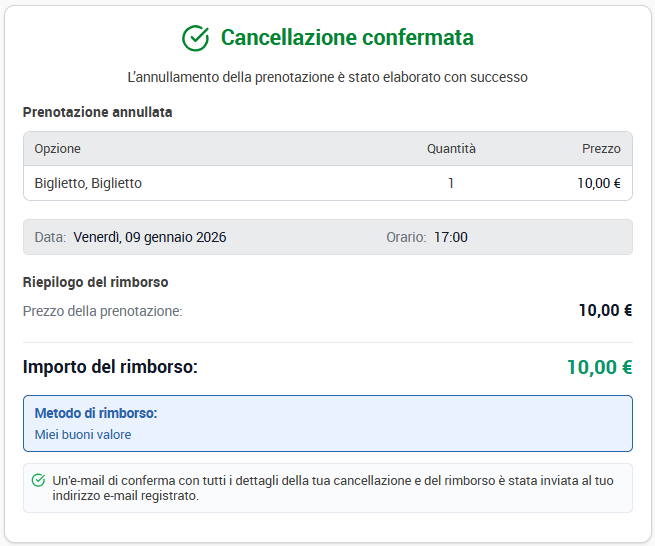655x546 pixels.
Task: Click the green refund amount 10,00 €
Action: (599, 367)
